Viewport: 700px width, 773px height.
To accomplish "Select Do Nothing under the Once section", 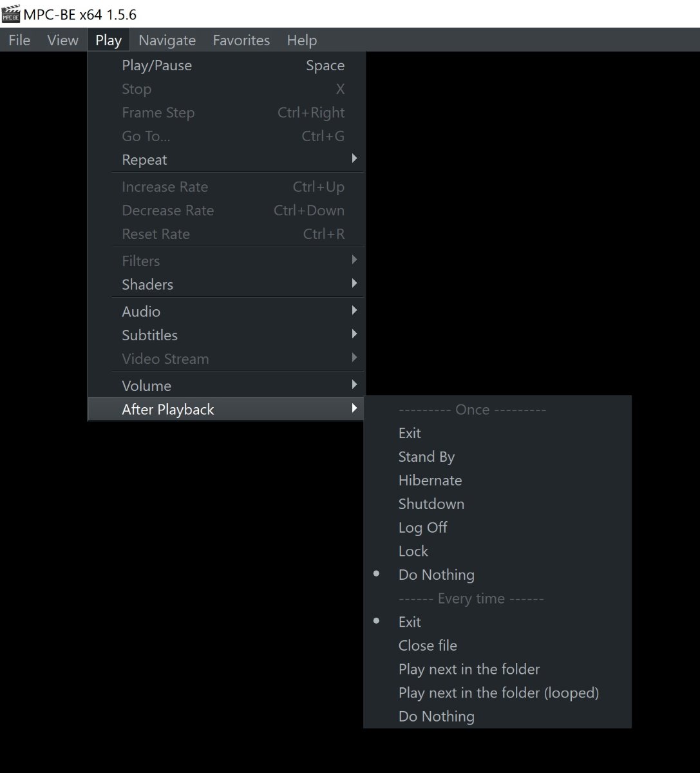I will tap(436, 574).
